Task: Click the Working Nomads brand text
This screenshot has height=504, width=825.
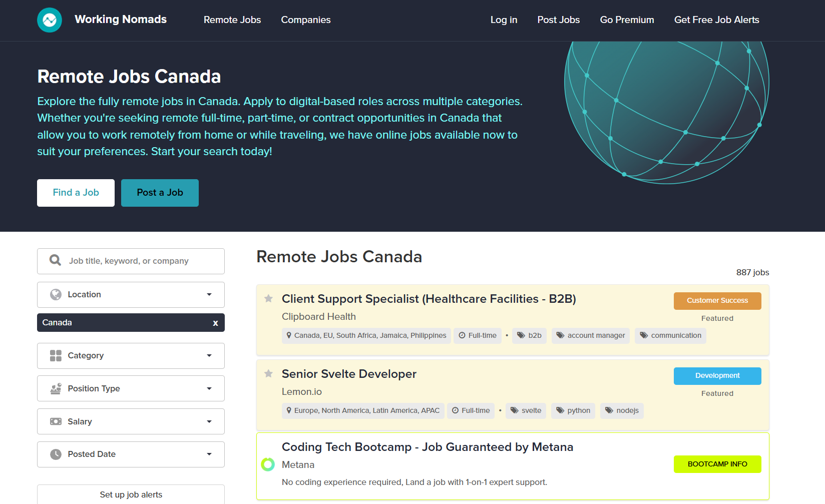Action: pyautogui.click(x=121, y=20)
